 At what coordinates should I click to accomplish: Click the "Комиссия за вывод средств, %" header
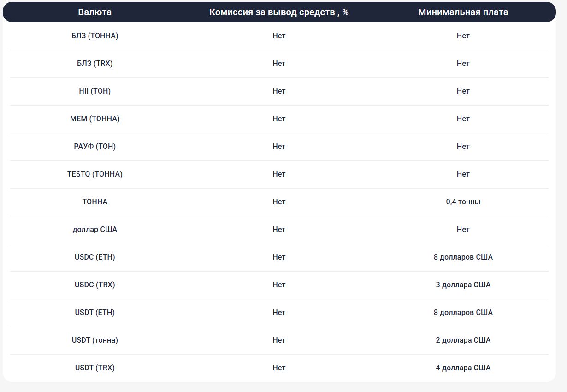[279, 12]
